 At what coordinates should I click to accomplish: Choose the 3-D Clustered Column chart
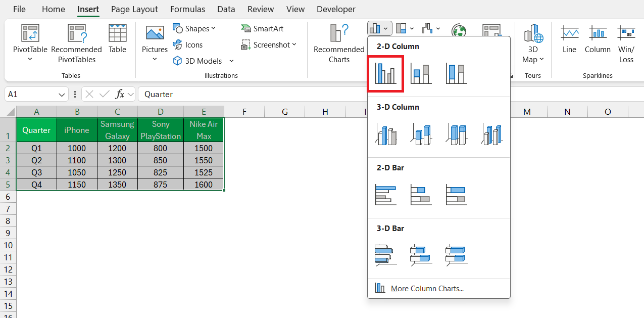385,134
